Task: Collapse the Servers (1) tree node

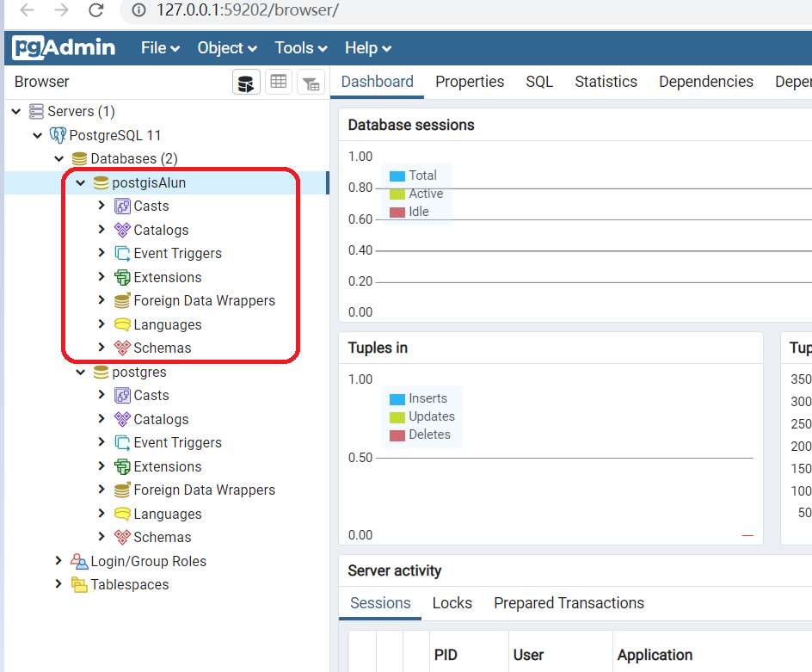Action: [x=16, y=111]
